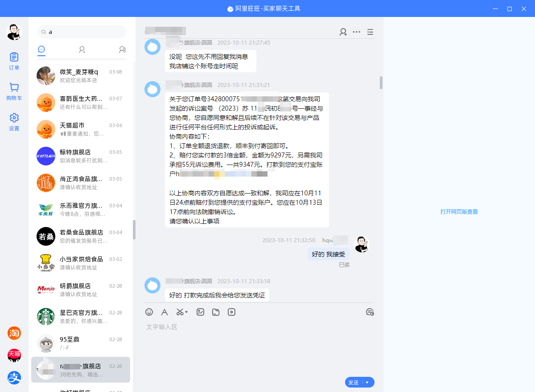The height and width of the screenshot is (392, 535).
Task: Click seller avatar at 21:33:18 message
Action: (152, 285)
